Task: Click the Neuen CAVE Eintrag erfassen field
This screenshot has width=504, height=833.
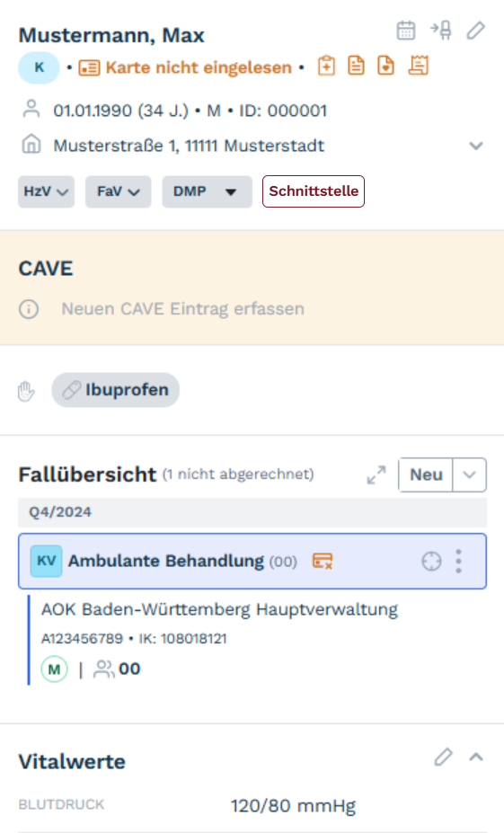Action: pyautogui.click(x=182, y=308)
